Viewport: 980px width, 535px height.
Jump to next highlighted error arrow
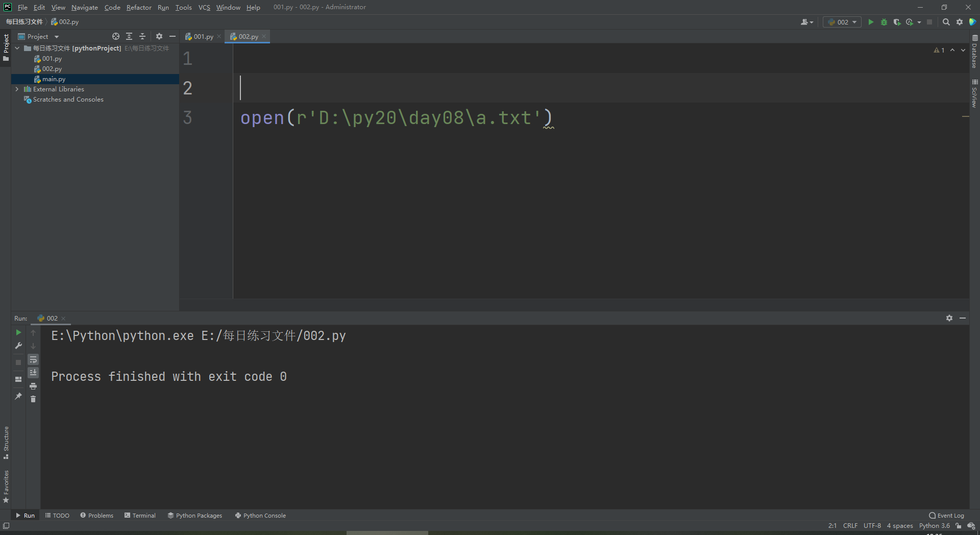click(963, 50)
